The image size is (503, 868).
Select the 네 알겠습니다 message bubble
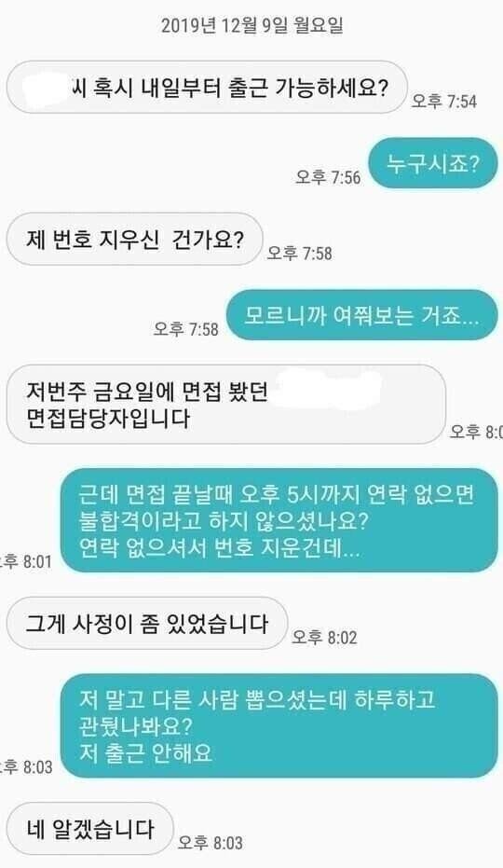click(89, 829)
